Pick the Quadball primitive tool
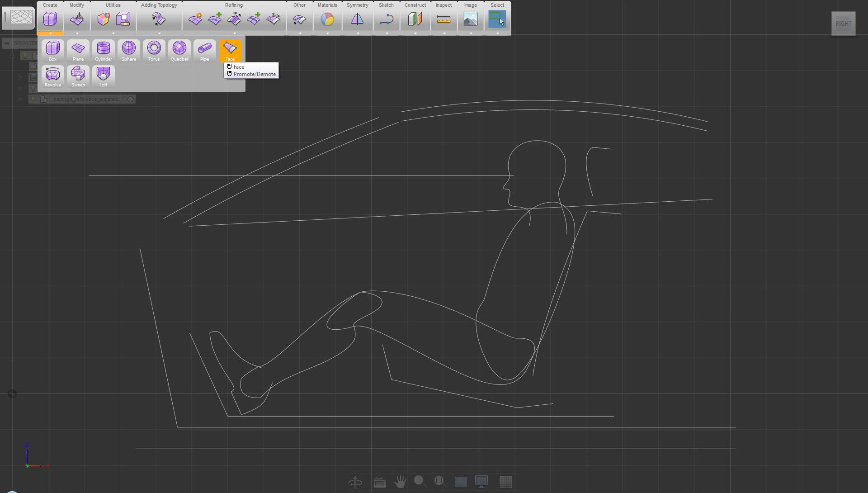Image resolution: width=868 pixels, height=493 pixels. pos(179,50)
